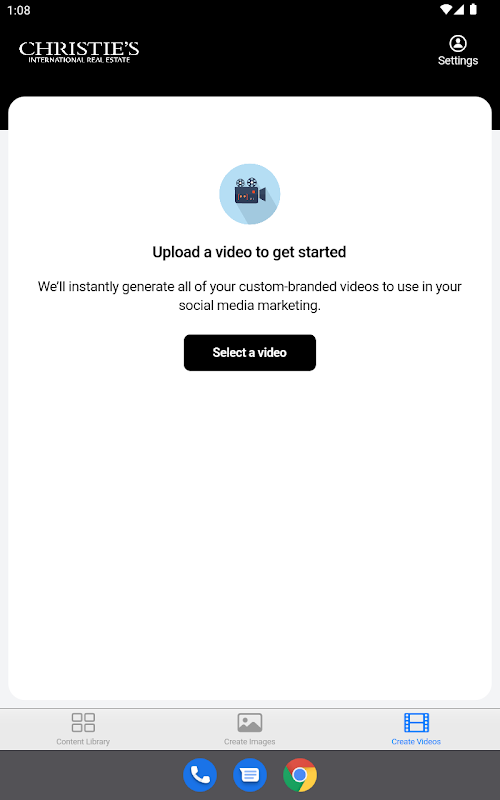Select a video button
This screenshot has width=500, height=800.
click(249, 353)
